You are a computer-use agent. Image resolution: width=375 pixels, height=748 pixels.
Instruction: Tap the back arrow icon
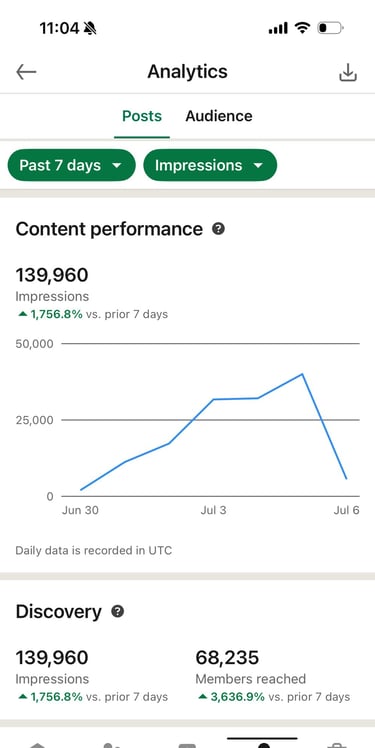click(26, 72)
